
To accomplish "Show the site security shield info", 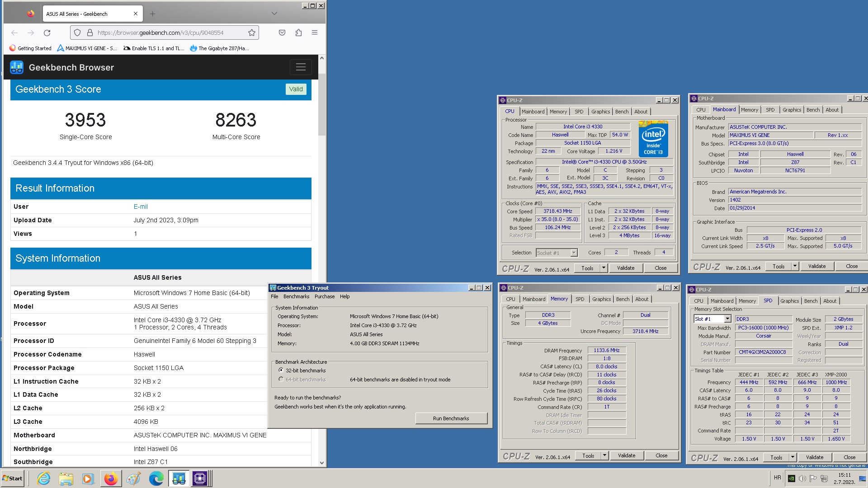I will click(77, 33).
